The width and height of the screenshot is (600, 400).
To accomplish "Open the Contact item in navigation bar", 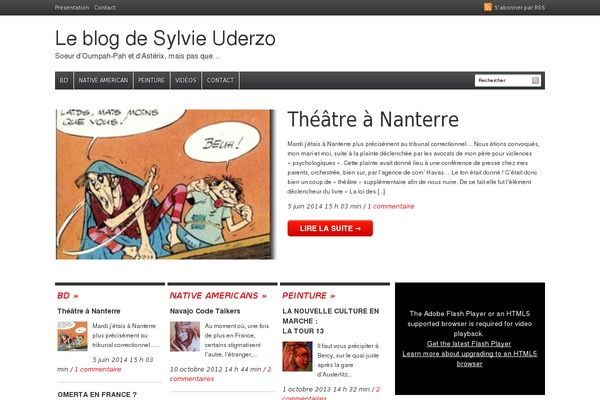I will click(x=220, y=80).
